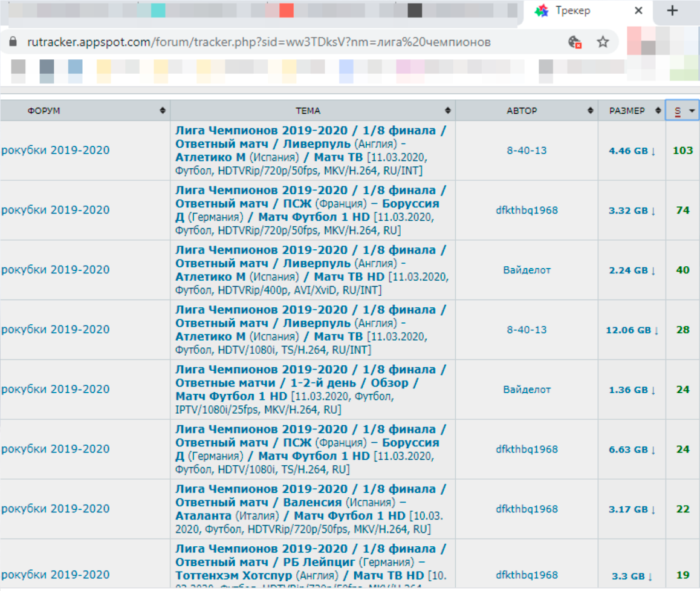This screenshot has height=591, width=700.
Task: Click the seeders count 74
Action: pyautogui.click(x=682, y=211)
